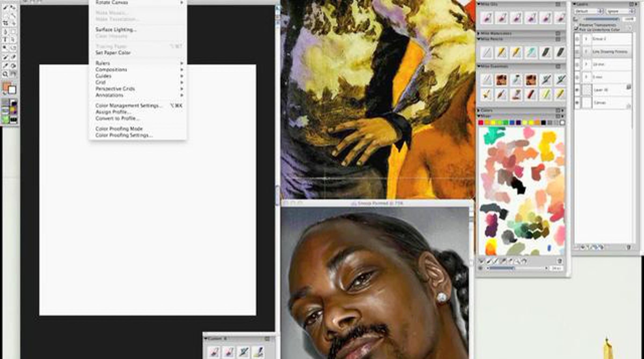Hide the Canvas layer via eye icon
The width and height of the screenshot is (644, 359).
pyautogui.click(x=577, y=103)
